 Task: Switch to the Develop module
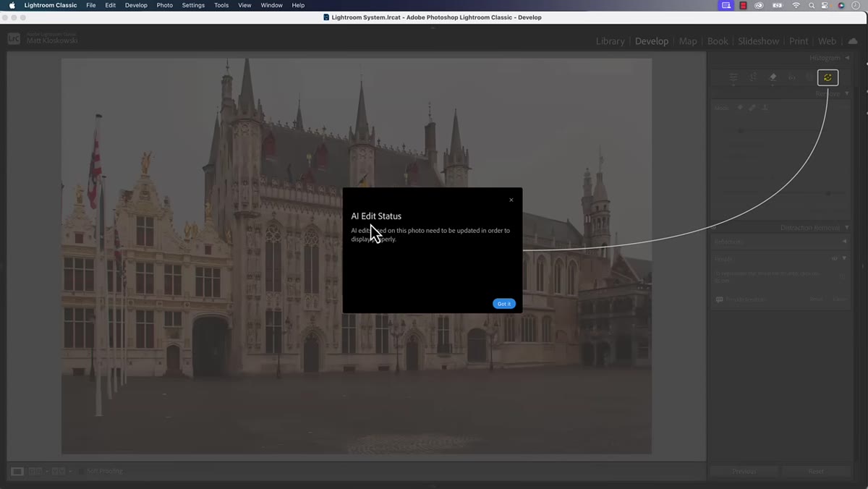tap(652, 41)
